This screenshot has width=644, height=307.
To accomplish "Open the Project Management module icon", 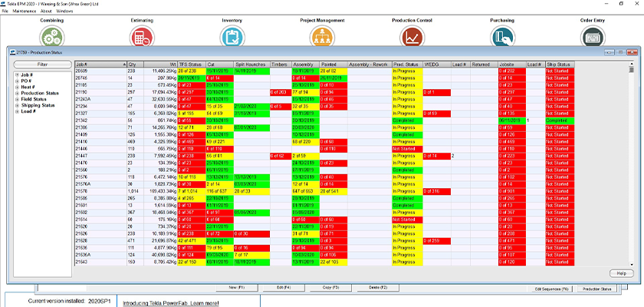I will 322,36.
